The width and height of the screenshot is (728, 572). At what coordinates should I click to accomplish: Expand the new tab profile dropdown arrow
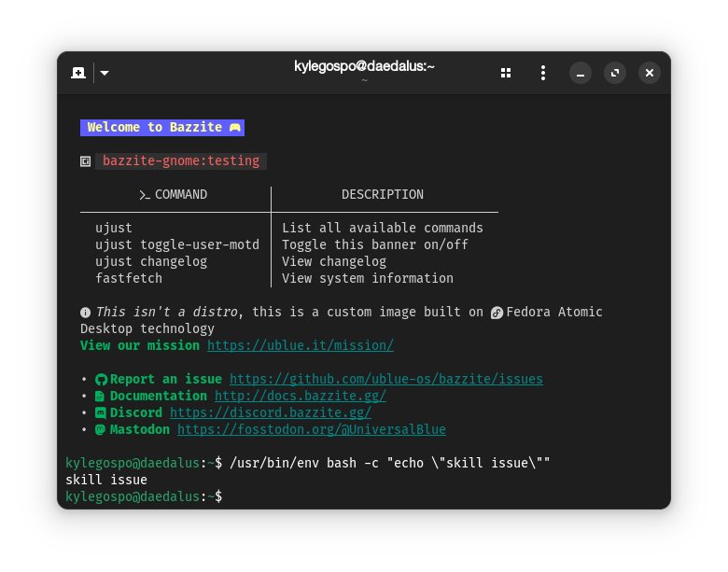click(x=105, y=73)
